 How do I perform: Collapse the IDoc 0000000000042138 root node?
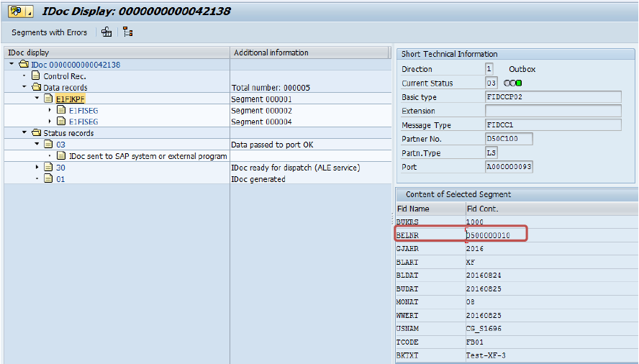(x=12, y=65)
